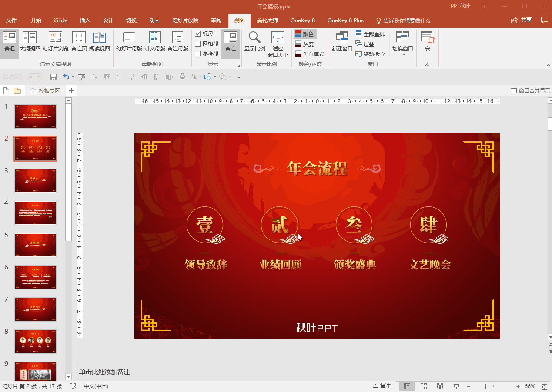The width and height of the screenshot is (552, 392).
Task: Click 新建窗口 new window
Action: pos(342,43)
